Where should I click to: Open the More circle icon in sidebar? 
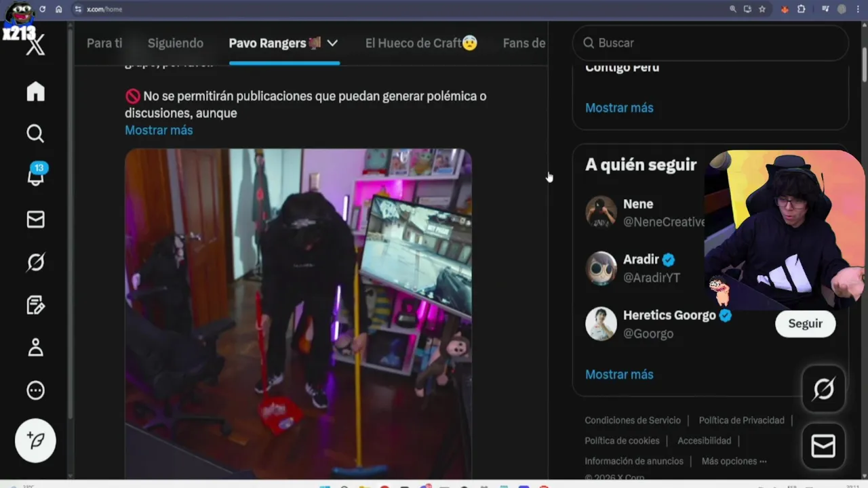[35, 390]
